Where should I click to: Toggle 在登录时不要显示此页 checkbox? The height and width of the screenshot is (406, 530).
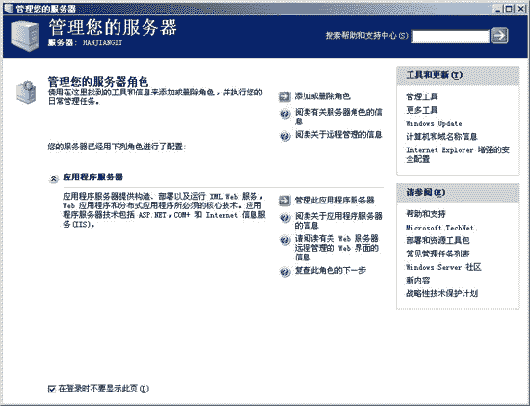pyautogui.click(x=51, y=389)
